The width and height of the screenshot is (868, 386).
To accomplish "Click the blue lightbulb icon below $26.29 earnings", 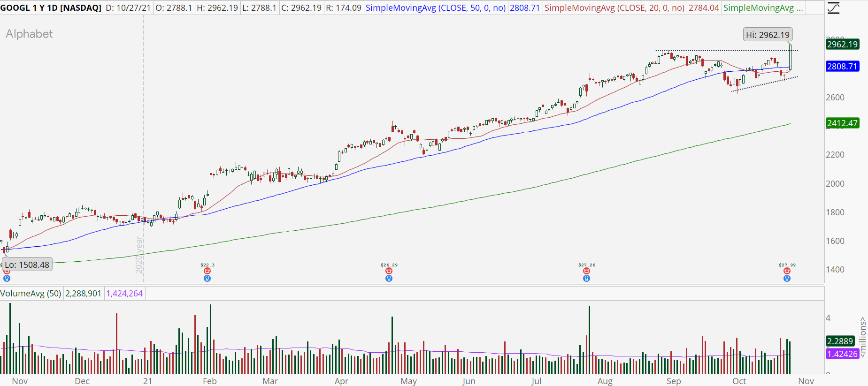I will (389, 279).
